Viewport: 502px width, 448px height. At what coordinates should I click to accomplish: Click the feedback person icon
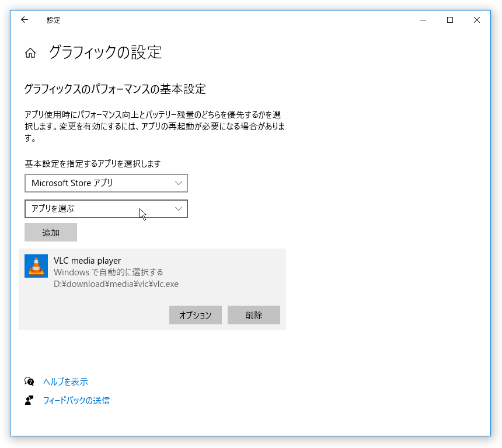pyautogui.click(x=29, y=400)
